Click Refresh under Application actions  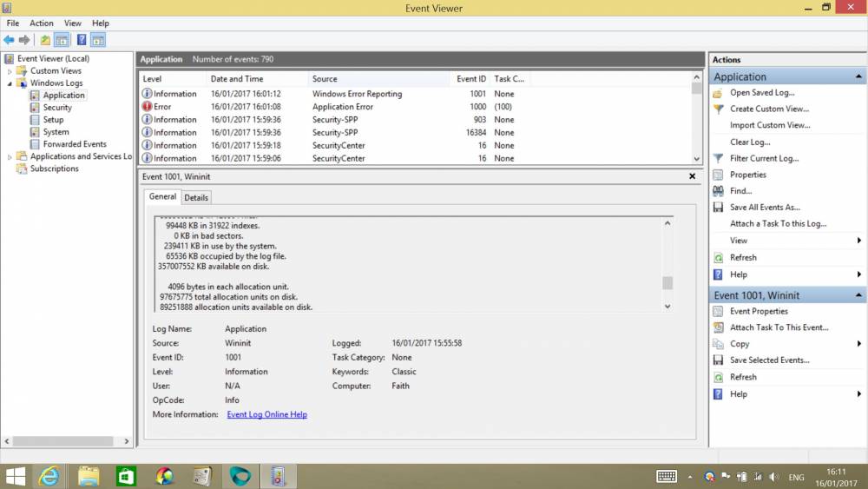[743, 257]
